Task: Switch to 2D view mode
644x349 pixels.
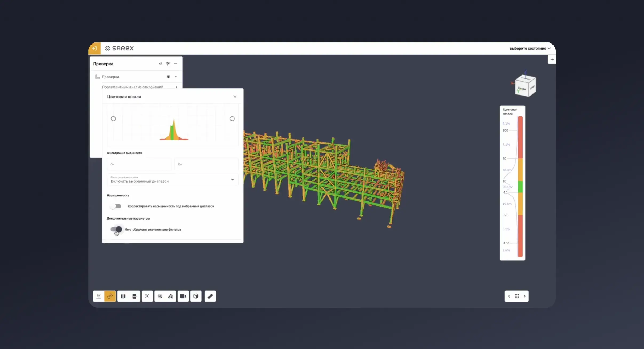Action: (x=99, y=296)
